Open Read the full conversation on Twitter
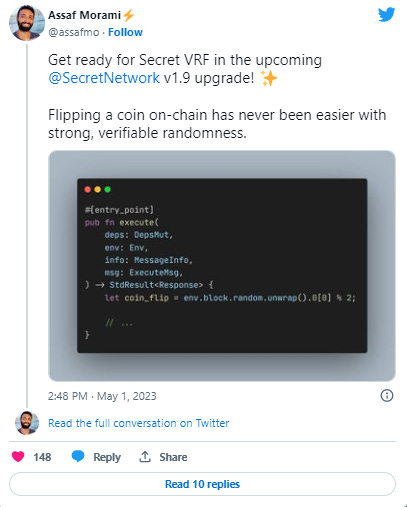Image resolution: width=407 pixels, height=507 pixels. (x=139, y=423)
